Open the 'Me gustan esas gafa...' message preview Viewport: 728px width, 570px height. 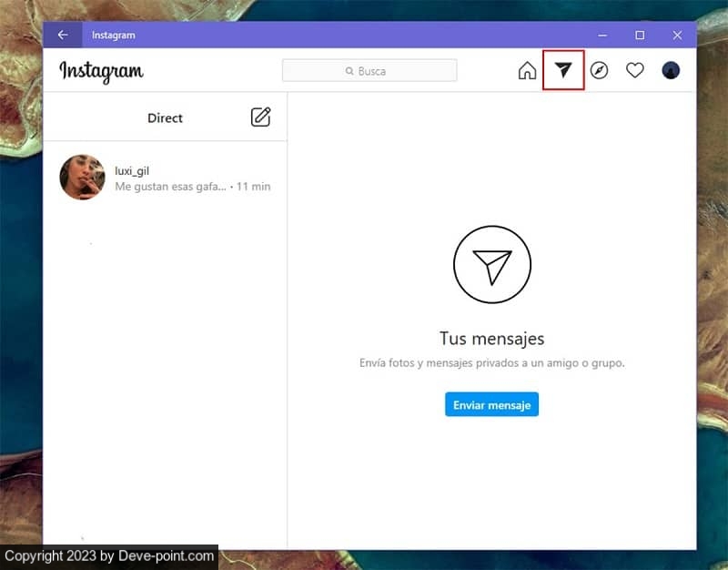pos(169,187)
